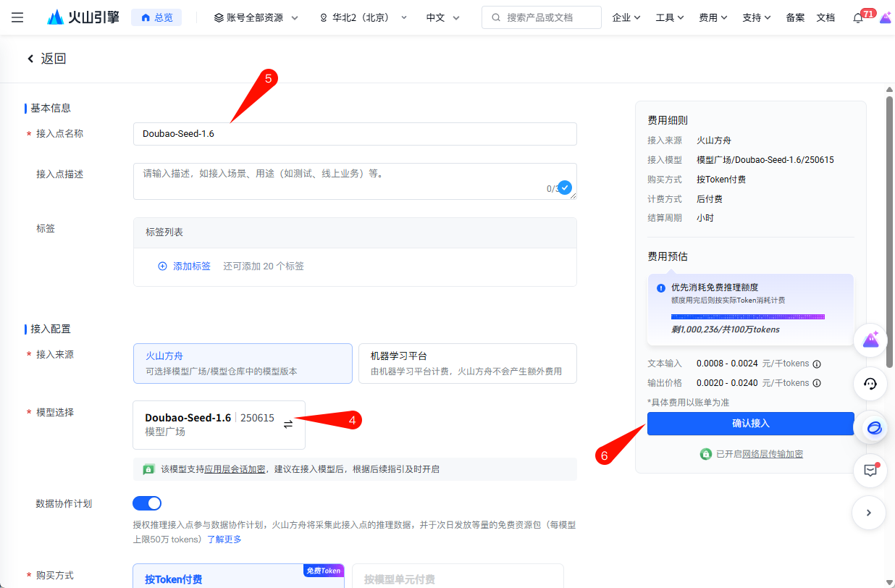Image resolution: width=895 pixels, height=588 pixels.
Task: Click the 确认接入 button
Action: click(751, 424)
